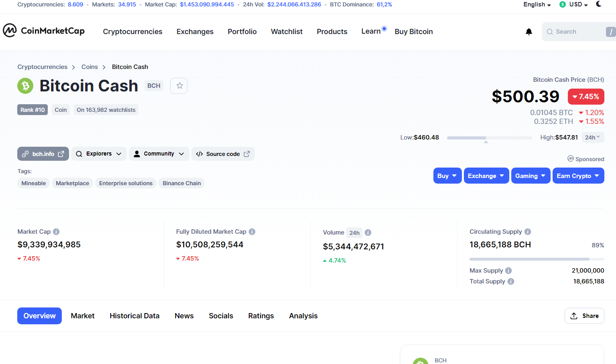The image size is (616, 364).
Task: Show Total Supply info icon
Action: point(511,281)
